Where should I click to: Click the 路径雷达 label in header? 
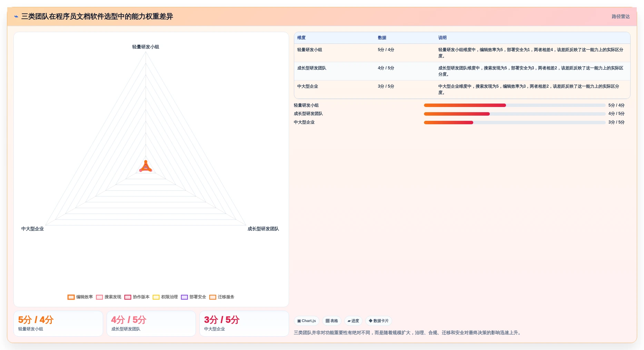(x=621, y=17)
